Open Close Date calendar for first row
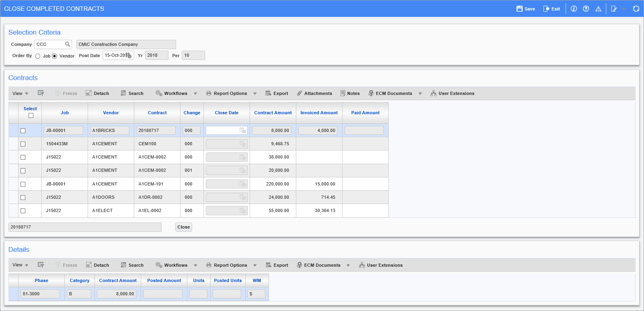This screenshot has width=644, height=311. [x=242, y=130]
